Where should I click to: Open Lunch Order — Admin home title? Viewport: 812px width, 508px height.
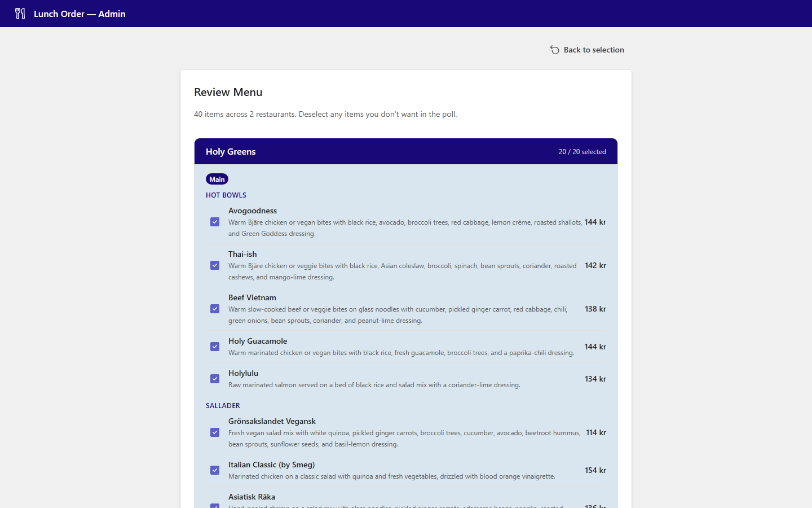[x=80, y=14]
